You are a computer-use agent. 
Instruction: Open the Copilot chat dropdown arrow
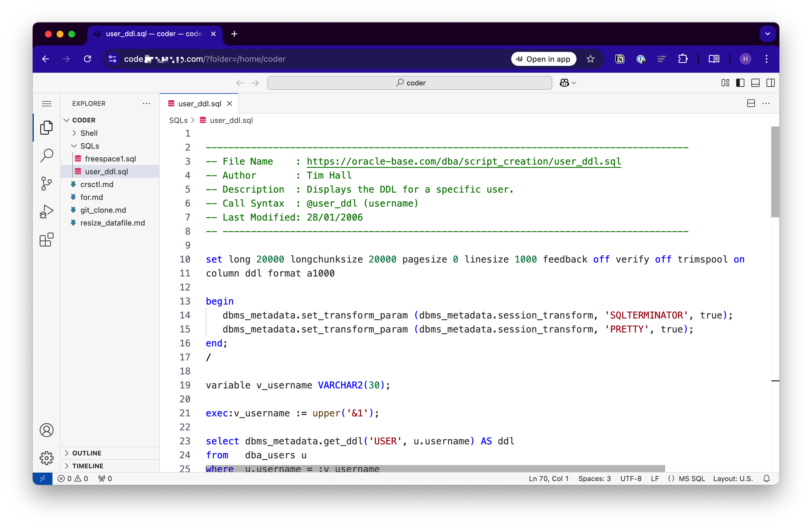[x=574, y=83]
